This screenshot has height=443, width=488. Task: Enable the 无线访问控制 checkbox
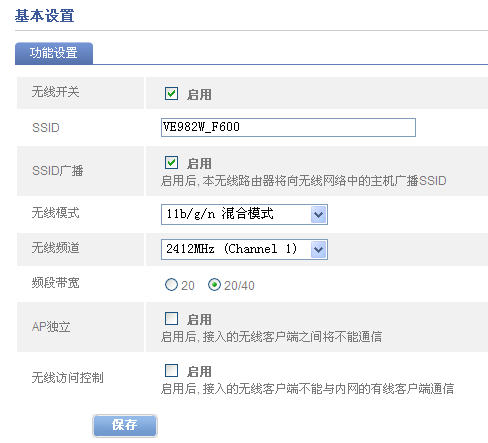click(171, 371)
